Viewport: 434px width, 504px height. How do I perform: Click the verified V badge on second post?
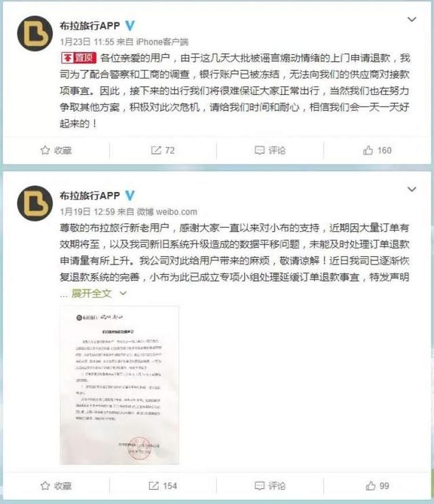point(130,195)
